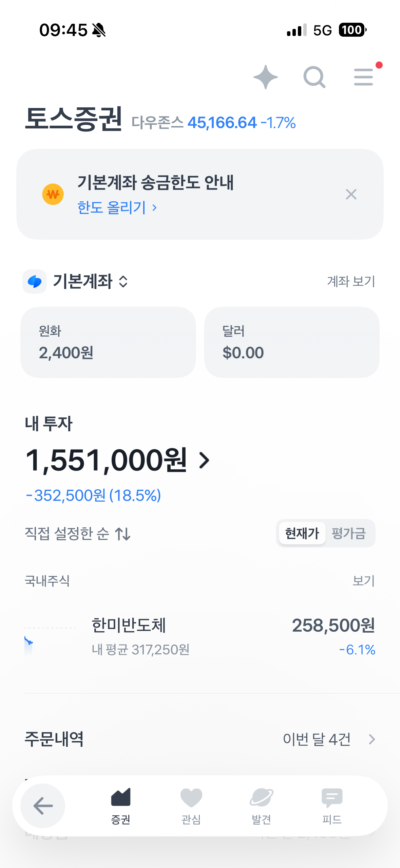Image resolution: width=400 pixels, height=868 pixels.
Task: Tap the 한도 올리기 link
Action: (117, 207)
